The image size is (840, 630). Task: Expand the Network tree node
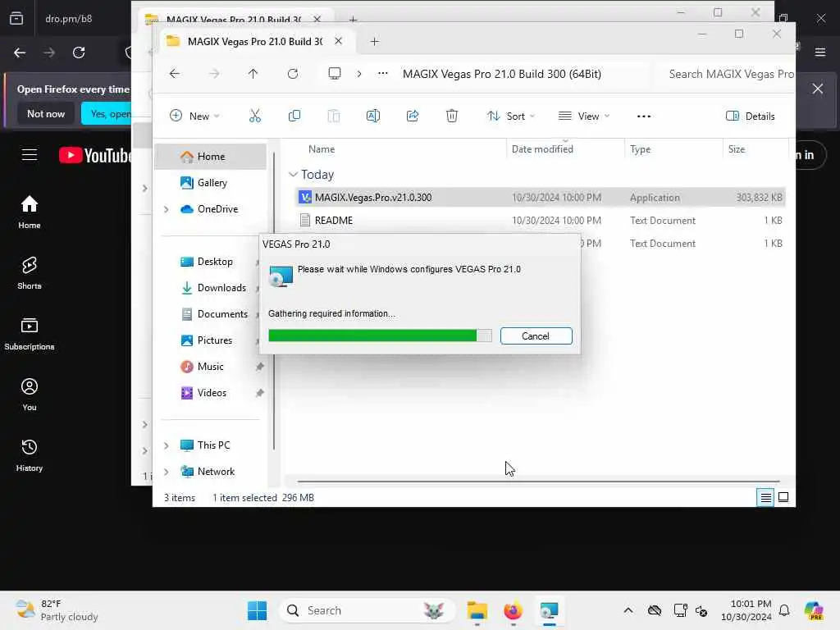166,472
